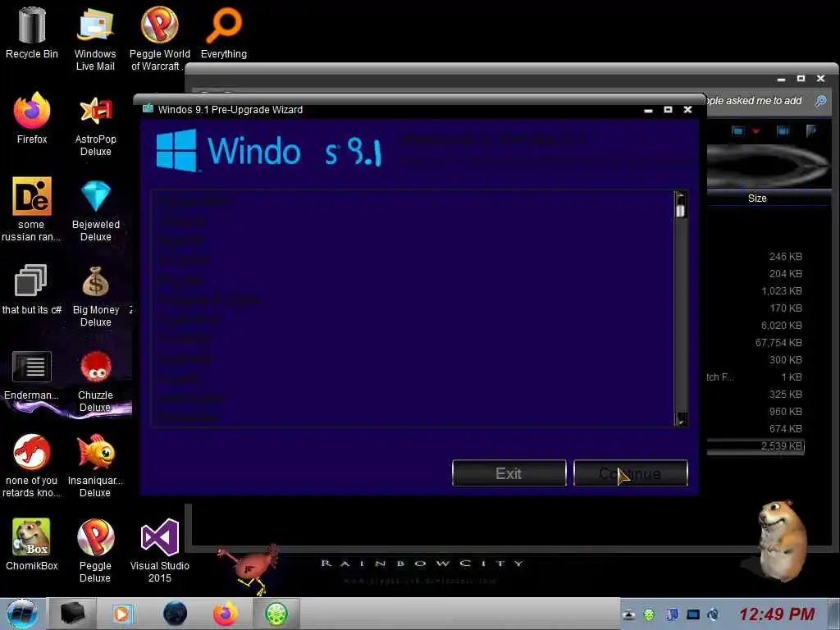Open the media player taskbar icon

[x=123, y=614]
